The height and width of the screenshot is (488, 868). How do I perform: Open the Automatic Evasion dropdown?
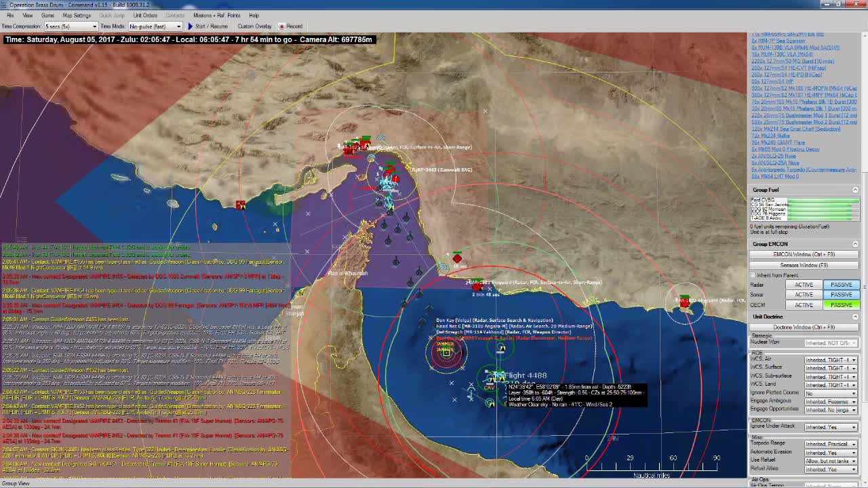pos(831,453)
